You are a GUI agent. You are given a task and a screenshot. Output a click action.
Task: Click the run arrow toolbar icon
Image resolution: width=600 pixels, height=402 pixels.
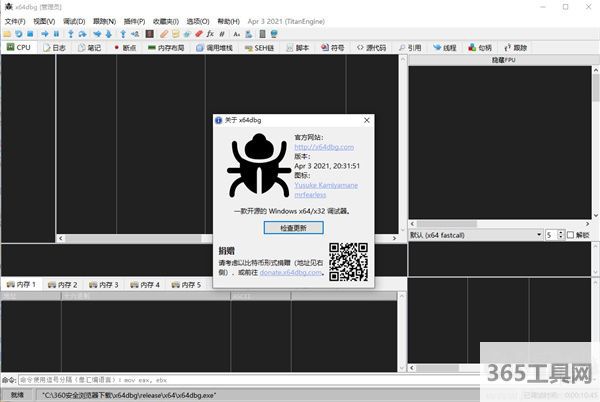click(x=43, y=33)
